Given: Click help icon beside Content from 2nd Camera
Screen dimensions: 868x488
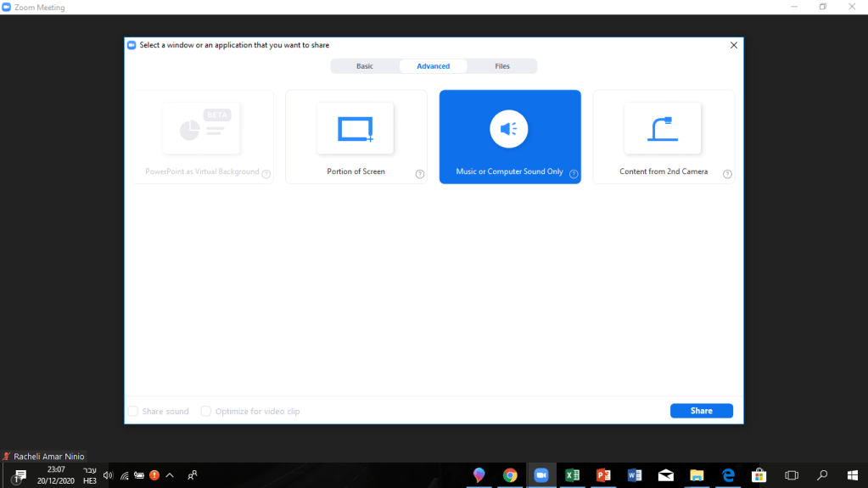Looking at the screenshot, I should pos(727,174).
